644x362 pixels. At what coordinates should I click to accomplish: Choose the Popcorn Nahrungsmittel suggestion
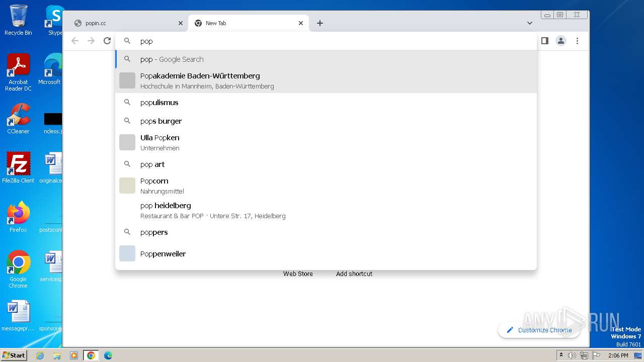pos(326,186)
